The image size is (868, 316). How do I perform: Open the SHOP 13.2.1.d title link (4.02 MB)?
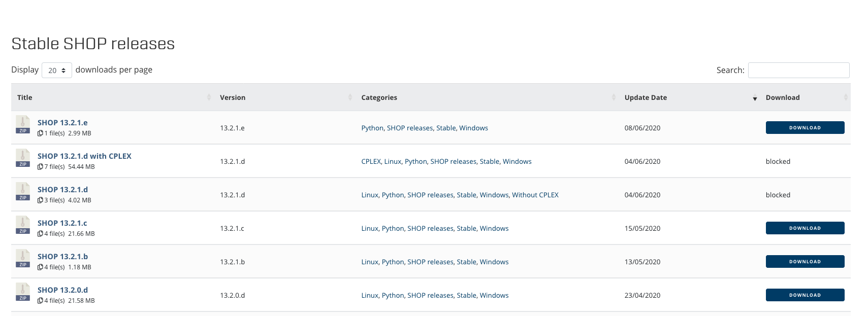[x=62, y=190]
